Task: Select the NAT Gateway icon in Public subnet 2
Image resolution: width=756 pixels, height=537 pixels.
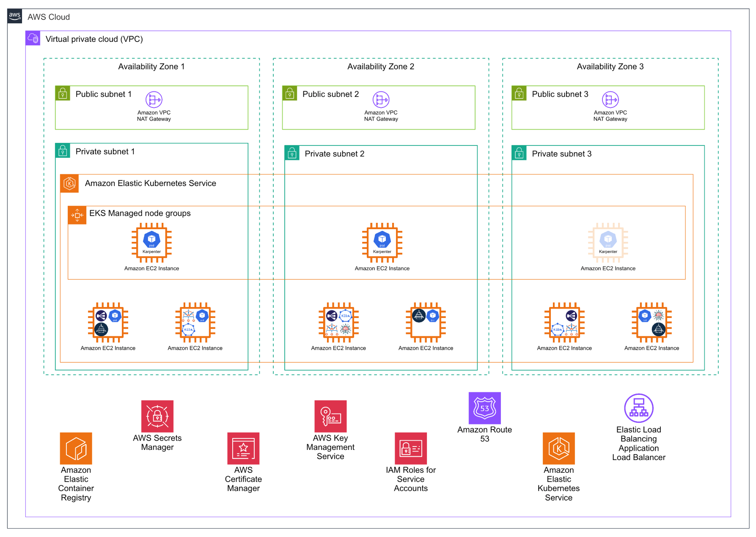Action: [381, 100]
